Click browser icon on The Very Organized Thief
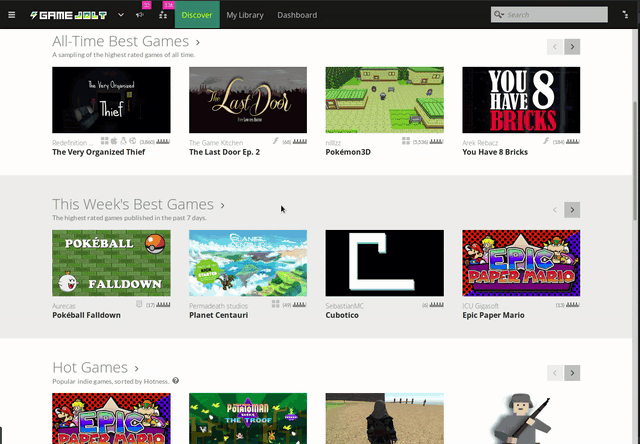The image size is (640, 444). click(133, 141)
